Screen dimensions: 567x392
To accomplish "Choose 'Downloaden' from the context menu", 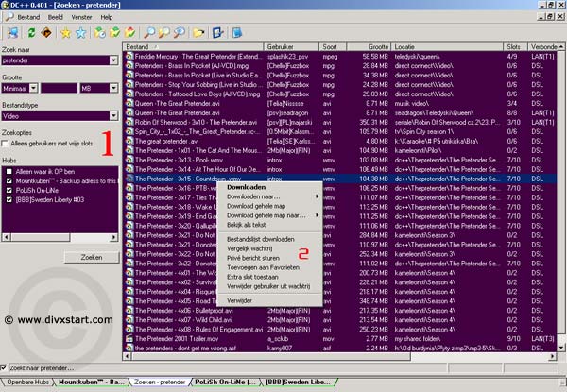I will tap(246, 187).
